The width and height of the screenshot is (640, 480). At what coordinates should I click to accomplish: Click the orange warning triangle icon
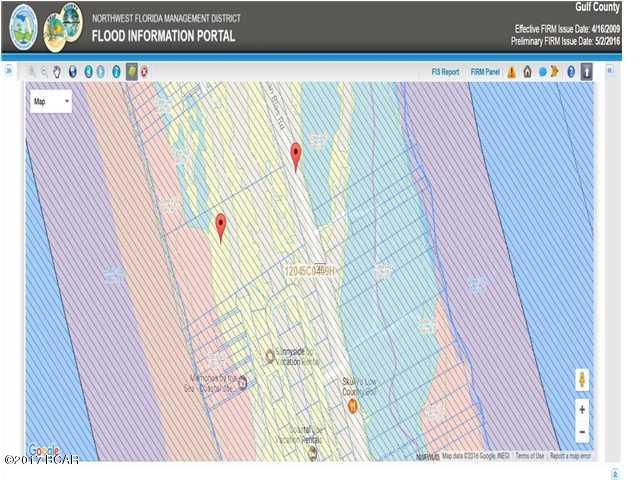point(511,72)
